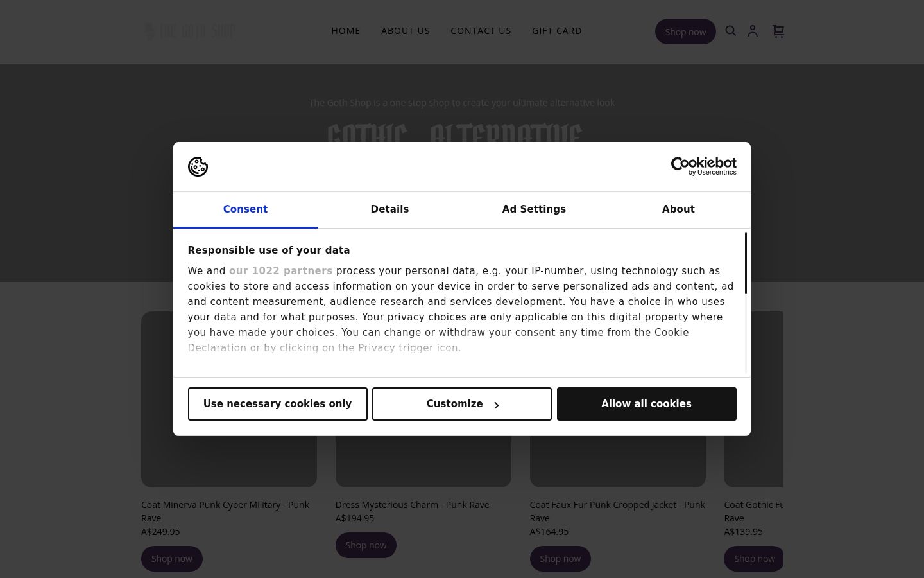Screen dimensions: 924x578
Task: Open the our 1022 partners link
Action: [280, 271]
